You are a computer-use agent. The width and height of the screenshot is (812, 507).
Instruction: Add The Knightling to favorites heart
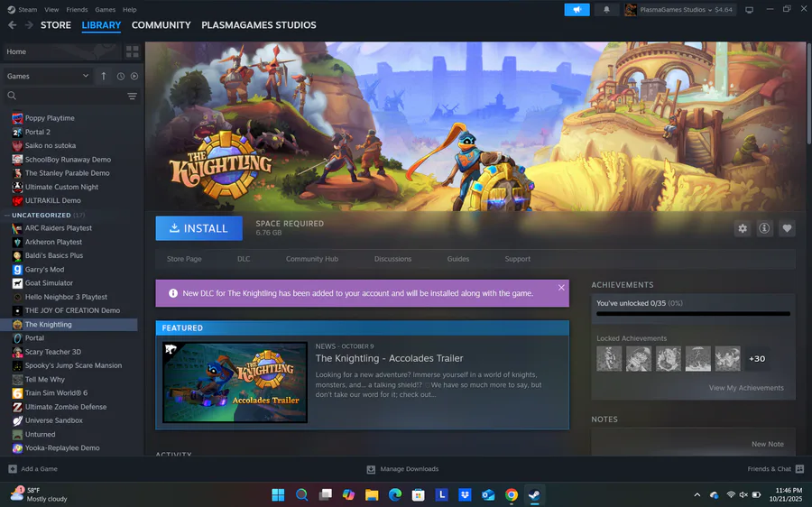787,228
